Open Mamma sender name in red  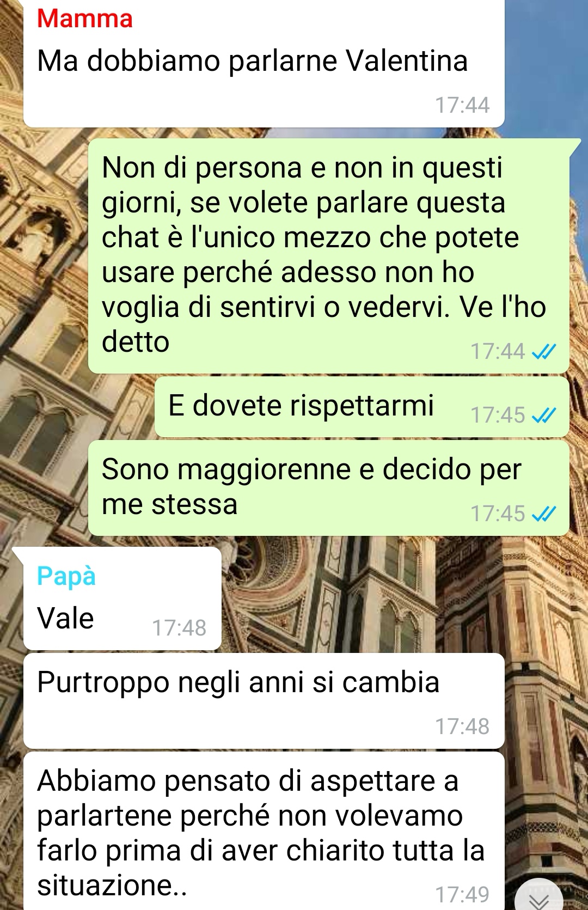(x=85, y=19)
